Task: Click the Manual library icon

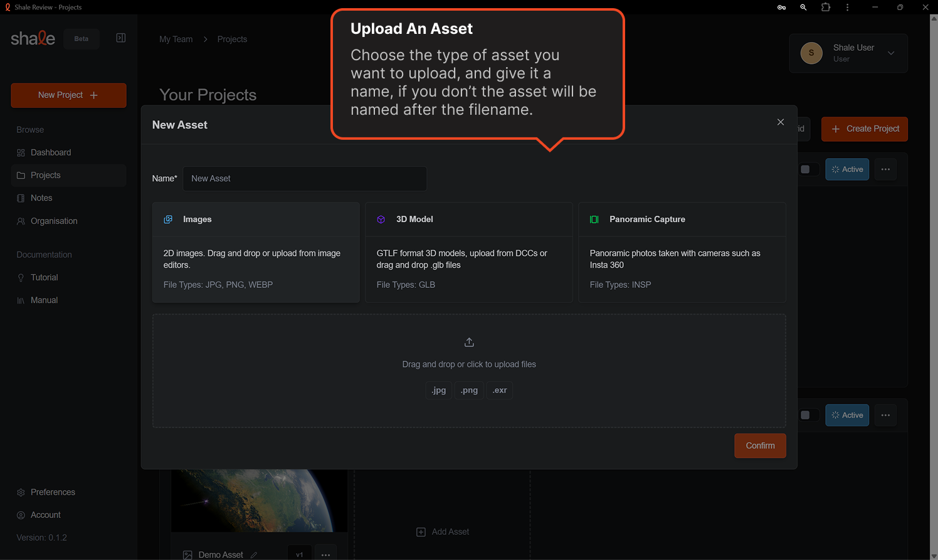Action: pos(21,300)
